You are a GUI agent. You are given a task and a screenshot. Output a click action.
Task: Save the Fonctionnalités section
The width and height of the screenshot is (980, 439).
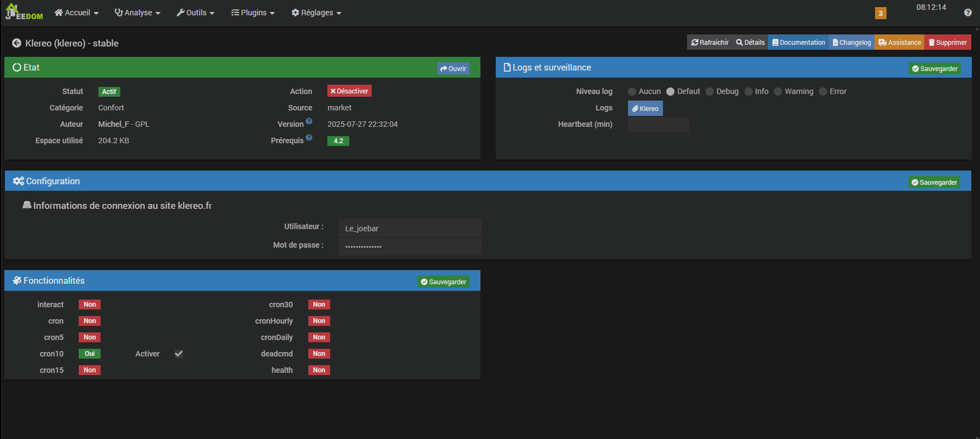click(443, 282)
